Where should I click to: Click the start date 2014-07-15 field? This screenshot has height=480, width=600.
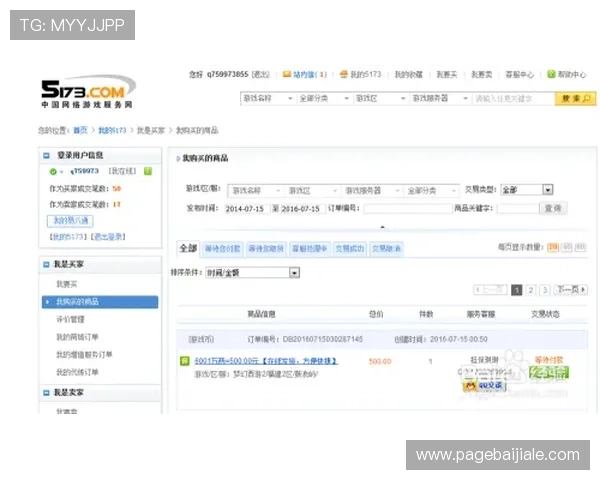click(x=246, y=209)
